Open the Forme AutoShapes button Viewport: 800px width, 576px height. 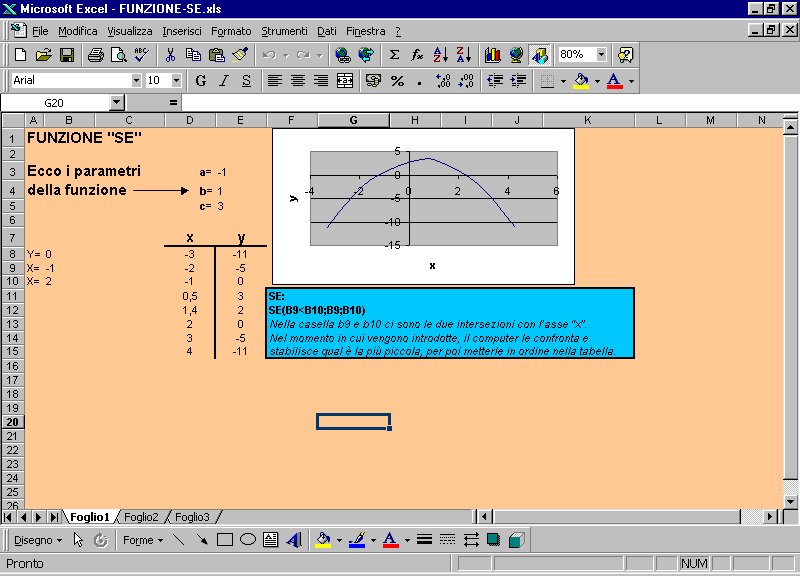(141, 540)
